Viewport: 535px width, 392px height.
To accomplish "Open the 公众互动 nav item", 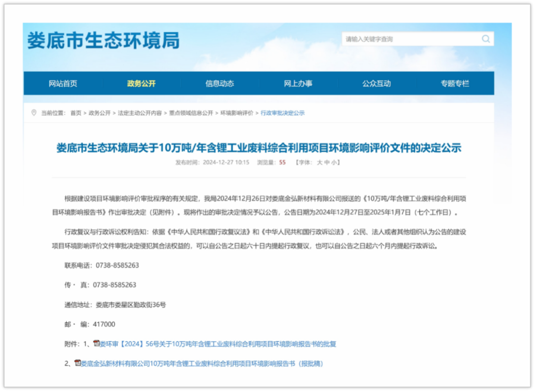I will point(376,84).
